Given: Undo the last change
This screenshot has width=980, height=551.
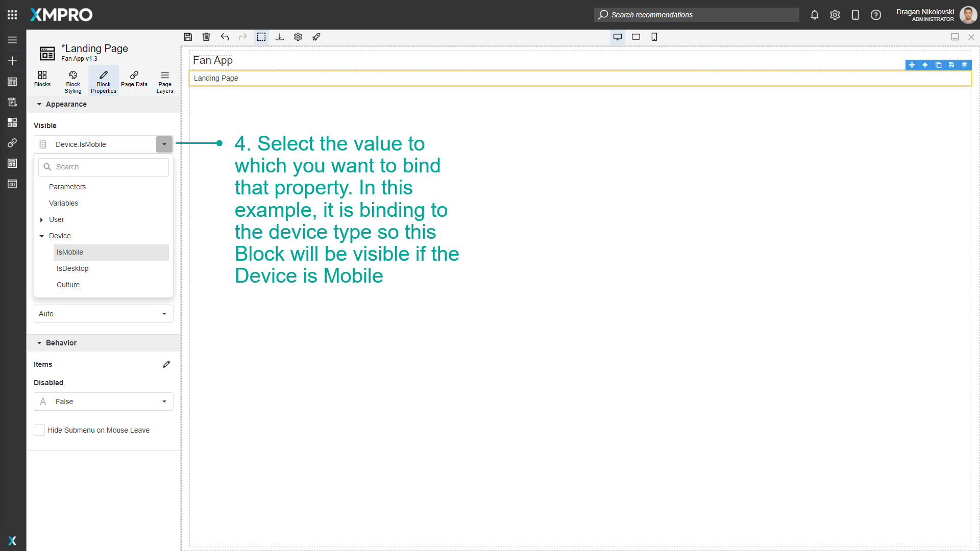Looking at the screenshot, I should [225, 37].
